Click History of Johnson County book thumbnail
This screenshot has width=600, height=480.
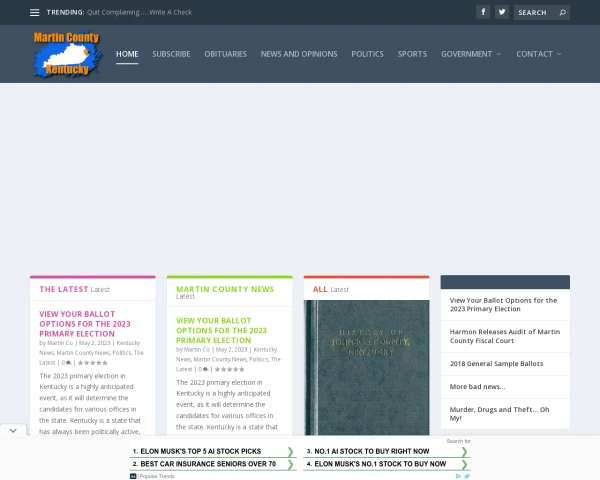[x=367, y=367]
